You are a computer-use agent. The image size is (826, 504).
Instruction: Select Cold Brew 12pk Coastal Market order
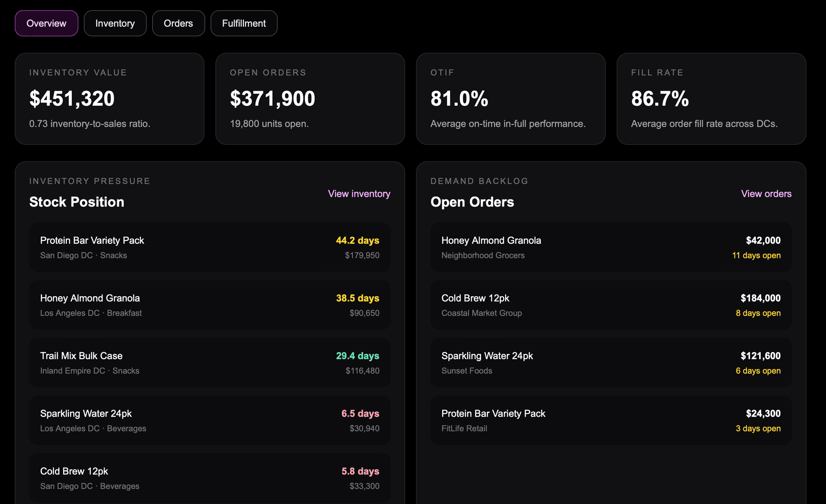coord(611,305)
